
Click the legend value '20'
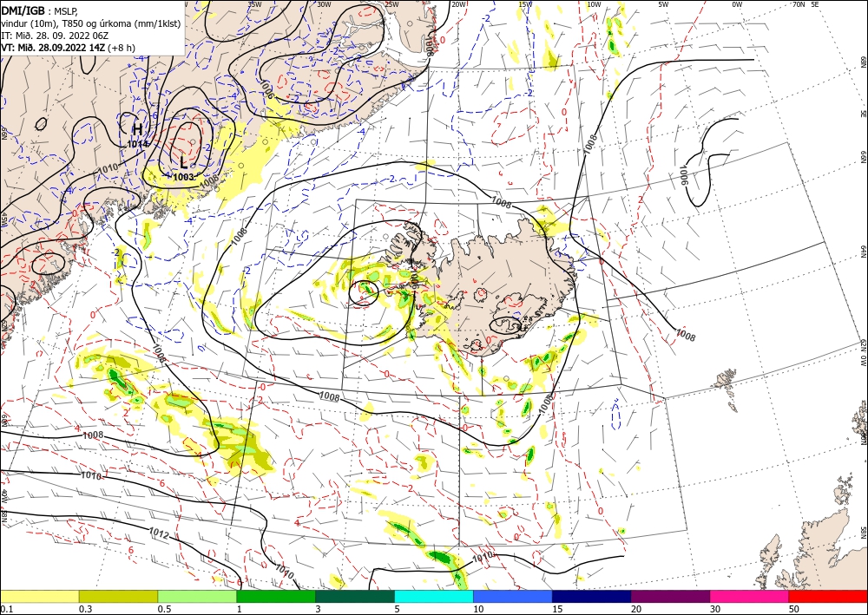(636, 609)
